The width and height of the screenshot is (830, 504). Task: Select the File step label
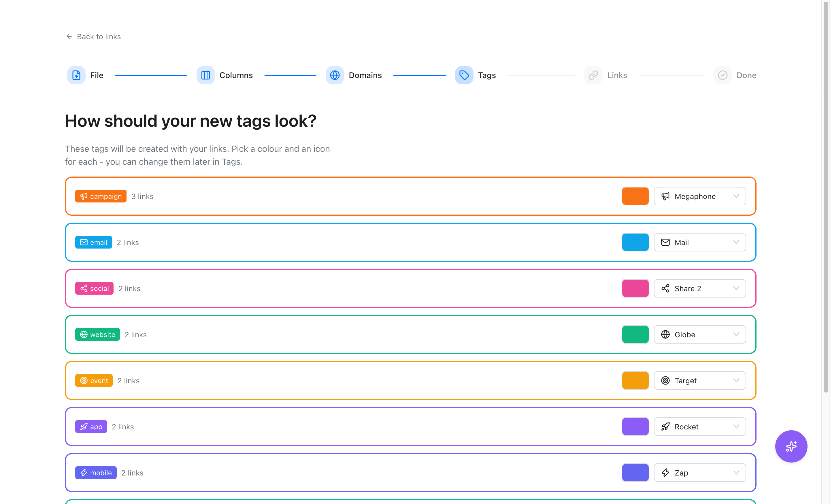click(x=97, y=75)
